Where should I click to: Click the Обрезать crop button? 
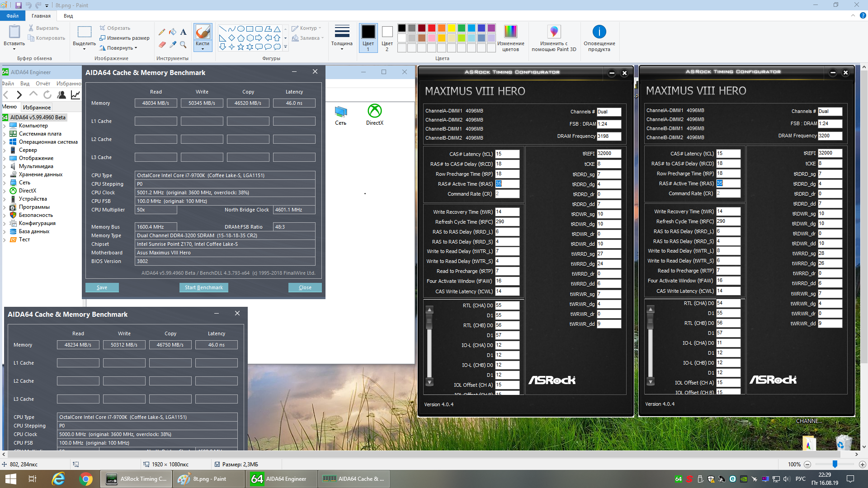115,28
